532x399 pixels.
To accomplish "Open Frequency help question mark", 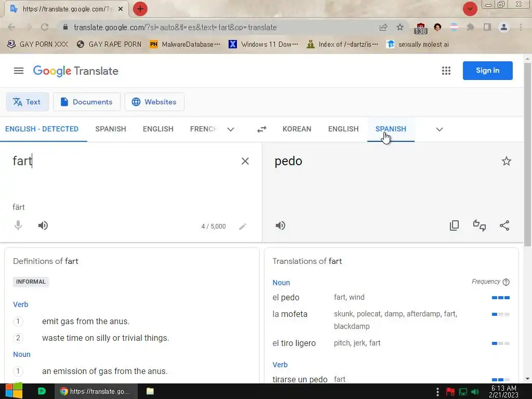I will tap(506, 282).
